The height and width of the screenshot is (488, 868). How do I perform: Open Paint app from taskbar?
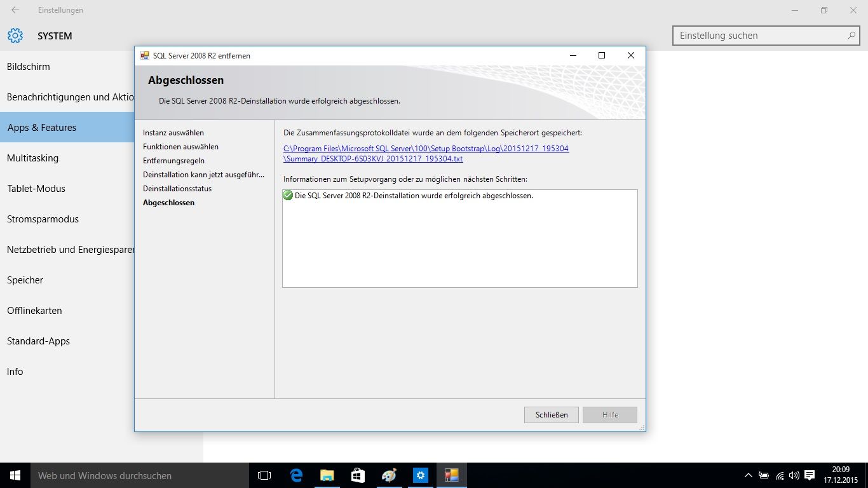click(389, 475)
